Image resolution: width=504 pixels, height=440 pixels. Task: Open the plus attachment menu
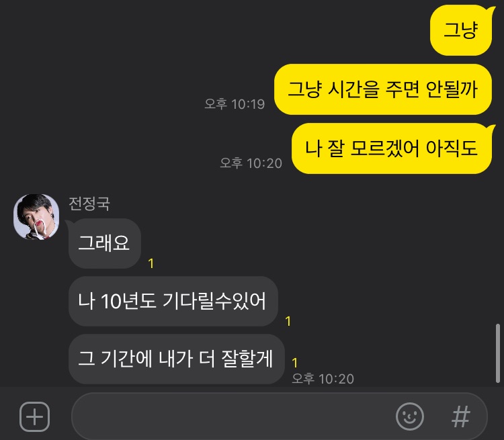34,416
